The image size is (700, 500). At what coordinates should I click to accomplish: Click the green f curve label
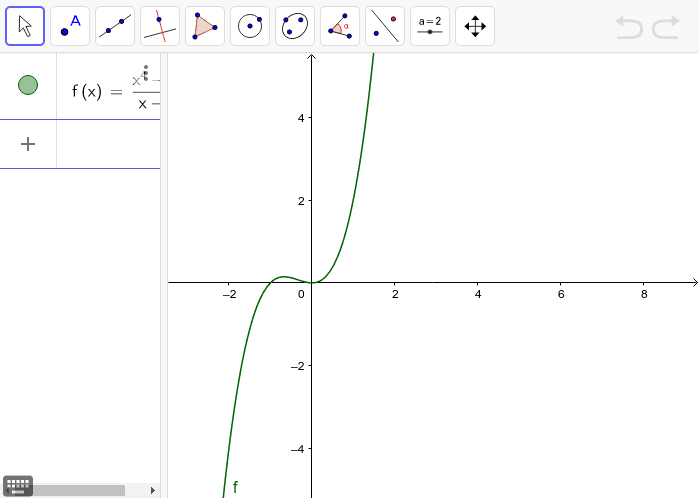click(235, 487)
